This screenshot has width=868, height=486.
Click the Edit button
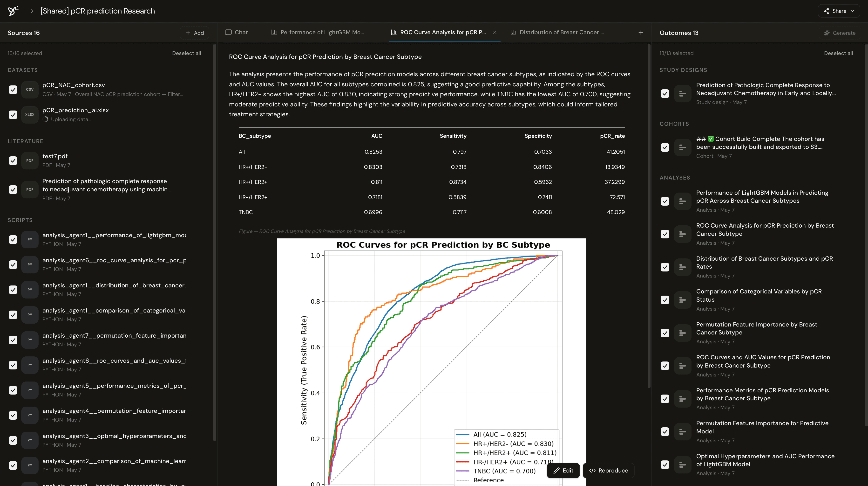pyautogui.click(x=563, y=471)
